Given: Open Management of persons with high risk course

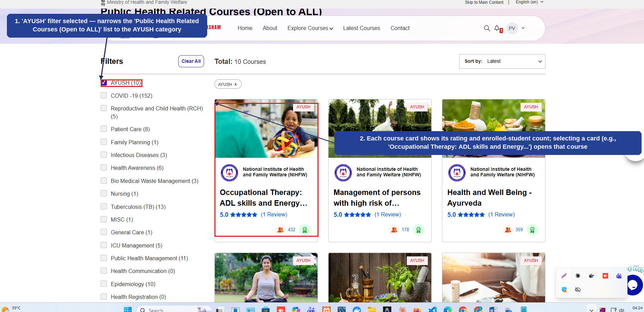Looking at the screenshot, I should 377,198.
